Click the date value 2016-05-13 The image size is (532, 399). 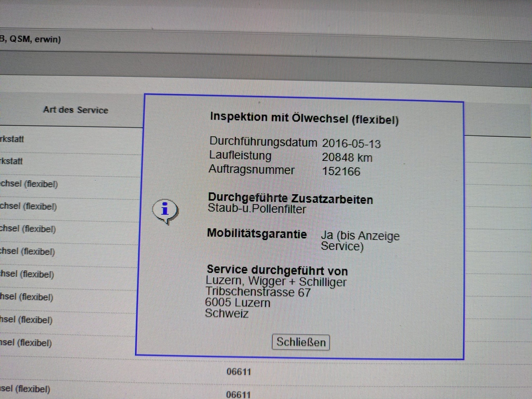[x=351, y=144]
